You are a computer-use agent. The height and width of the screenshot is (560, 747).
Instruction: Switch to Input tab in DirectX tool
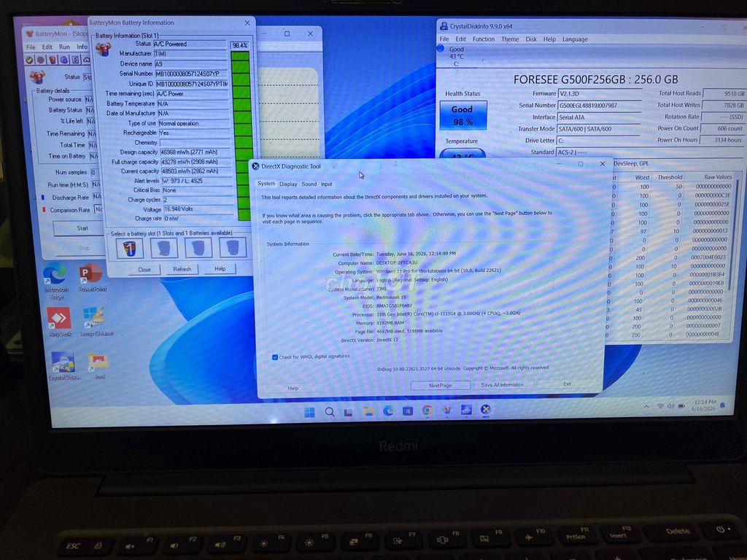(x=326, y=184)
